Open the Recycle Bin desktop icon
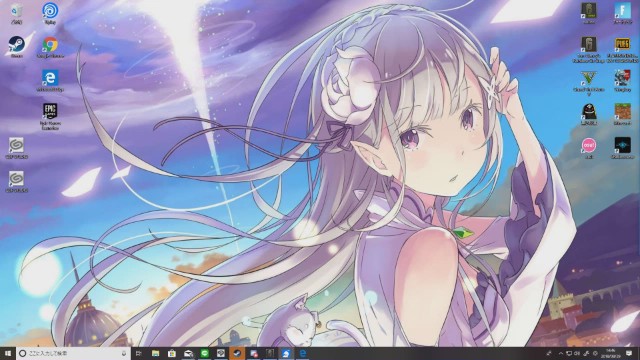The image size is (640, 360). click(16, 13)
